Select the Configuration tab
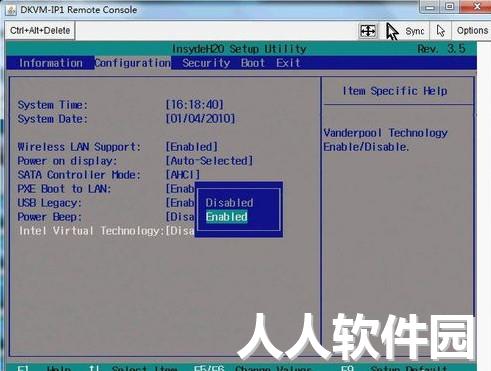 pos(133,63)
